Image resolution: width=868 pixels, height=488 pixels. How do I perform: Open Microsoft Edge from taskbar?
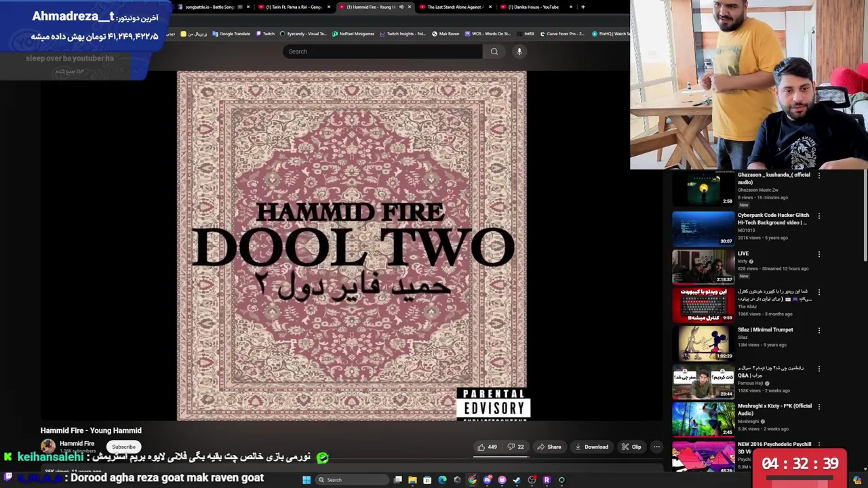tap(442, 480)
